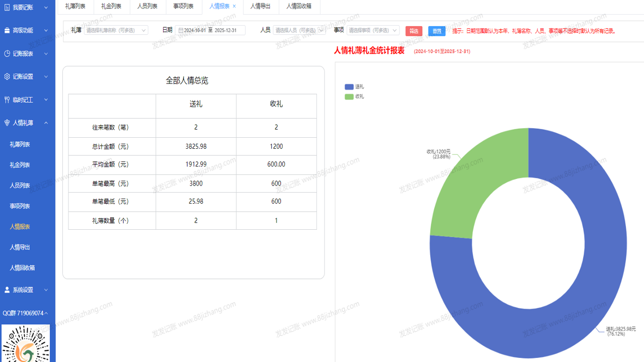This screenshot has height=362, width=644.
Task: Click the end date 2025-12-31 field
Action: click(x=226, y=31)
